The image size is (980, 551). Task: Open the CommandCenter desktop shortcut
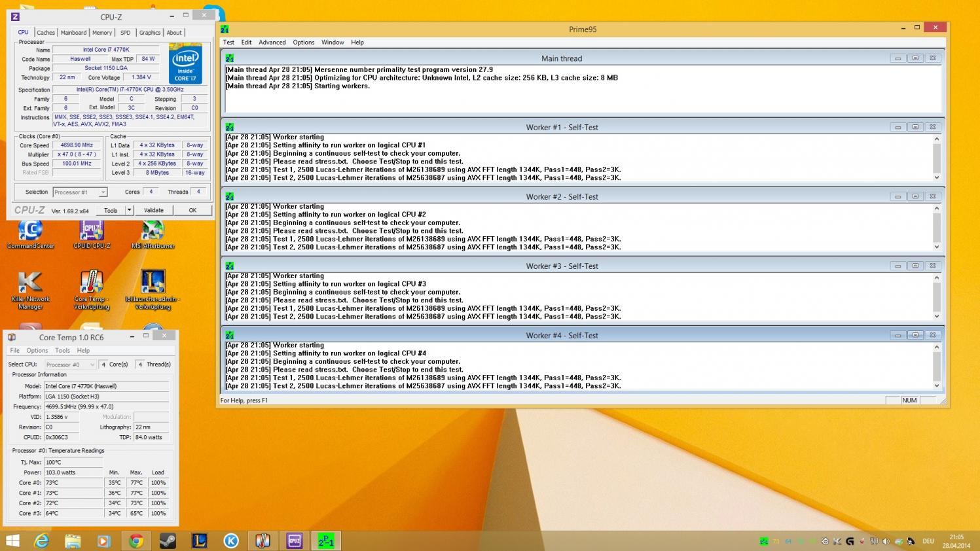(30, 234)
